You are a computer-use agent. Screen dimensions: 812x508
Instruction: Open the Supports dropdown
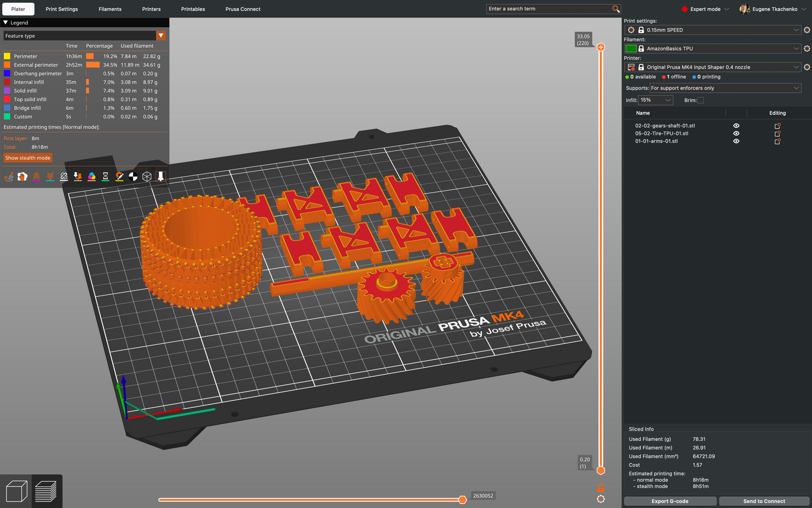tap(725, 88)
